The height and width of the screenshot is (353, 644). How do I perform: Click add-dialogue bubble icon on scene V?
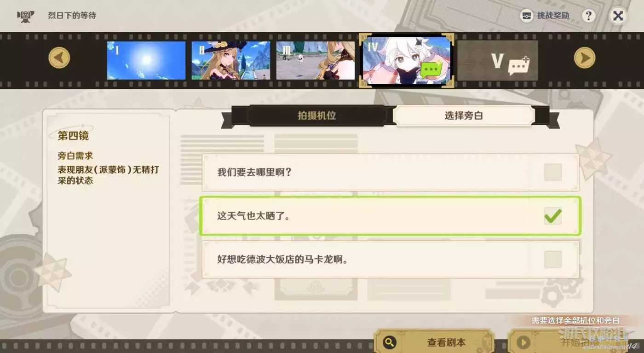(x=519, y=65)
